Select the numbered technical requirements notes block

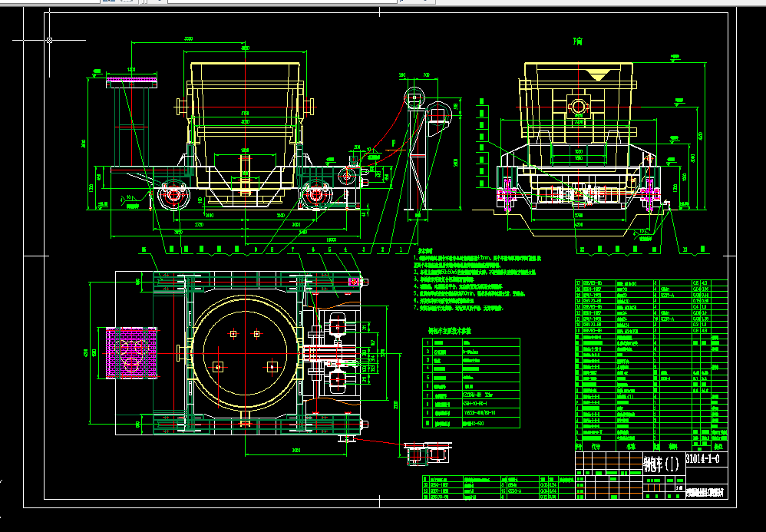(x=477, y=283)
